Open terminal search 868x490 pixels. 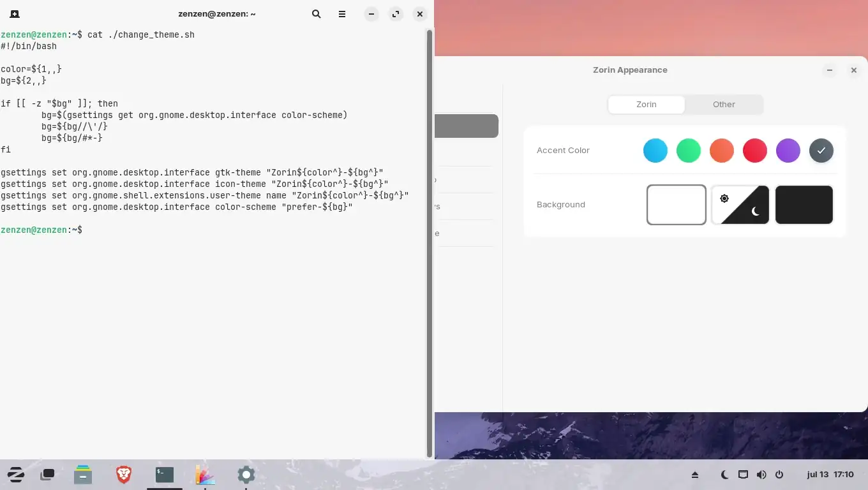317,13
